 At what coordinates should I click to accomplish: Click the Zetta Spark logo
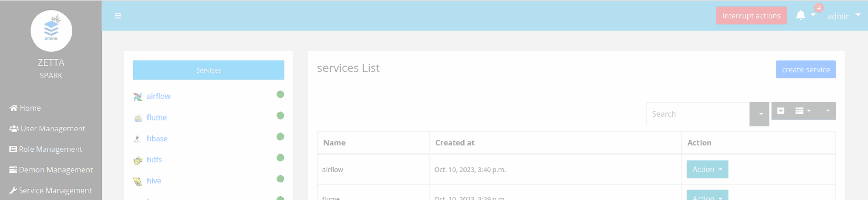point(51,31)
